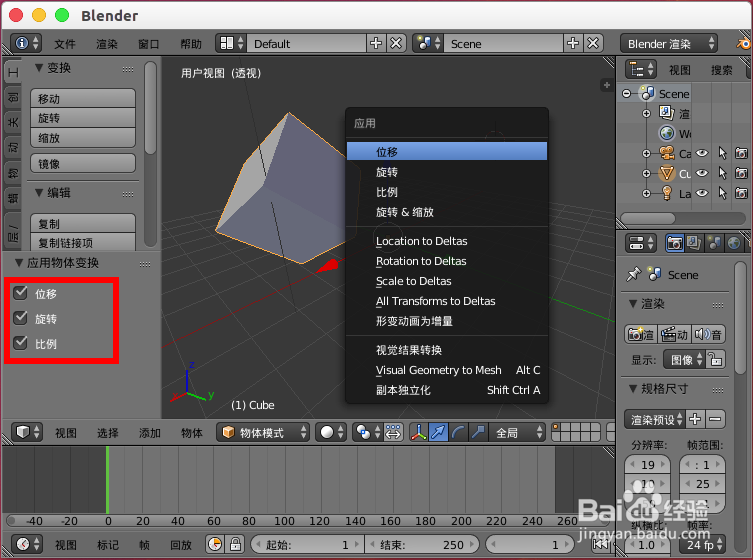Screen dimensions: 753x560
Task: Collapse the Scene tree in outliner
Action: 627,94
